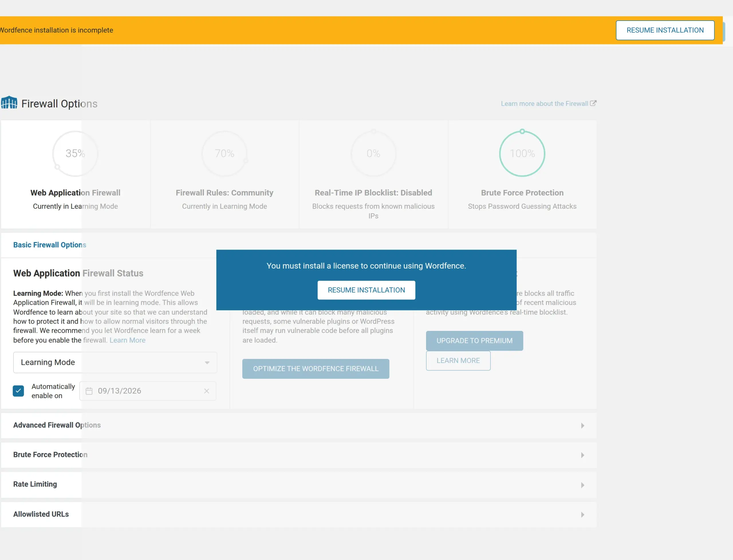The width and height of the screenshot is (733, 560).
Task: Click Resume Installation in the yellow banner
Action: pos(665,30)
